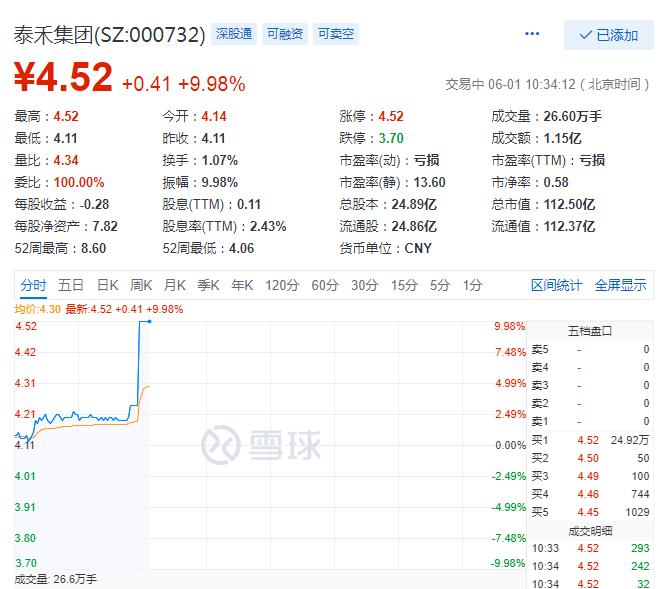
Task: Click the 4.42 y-axis price label
Action: point(25,352)
